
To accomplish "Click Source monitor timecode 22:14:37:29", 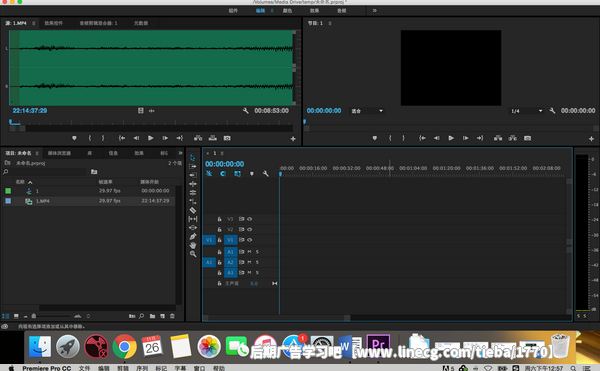I will (x=30, y=111).
